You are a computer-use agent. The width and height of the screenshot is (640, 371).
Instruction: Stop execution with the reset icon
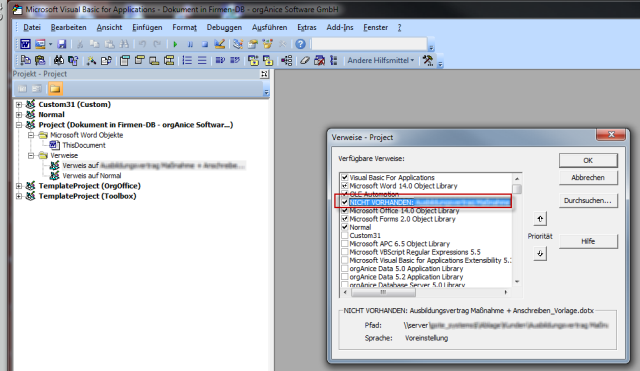(205, 44)
